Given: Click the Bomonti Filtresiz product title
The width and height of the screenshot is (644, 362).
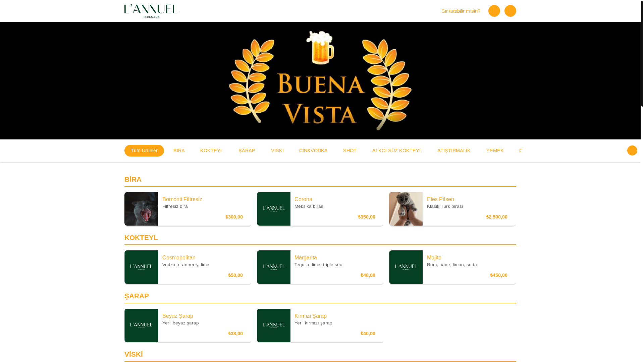Looking at the screenshot, I should point(182,199).
